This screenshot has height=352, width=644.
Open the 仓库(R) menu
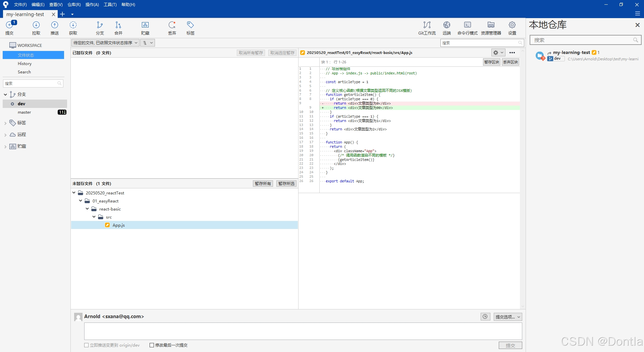click(x=73, y=4)
